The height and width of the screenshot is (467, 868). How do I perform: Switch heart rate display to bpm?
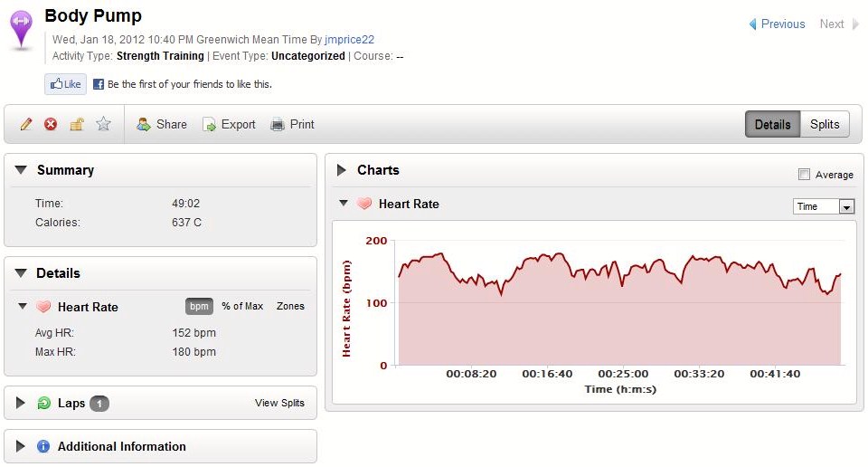click(199, 306)
